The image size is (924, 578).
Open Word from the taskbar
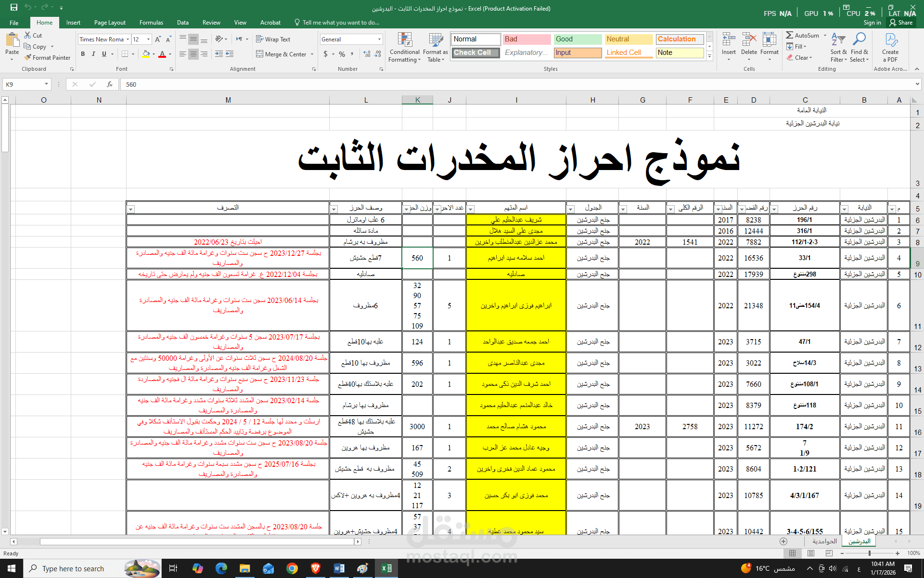point(339,568)
